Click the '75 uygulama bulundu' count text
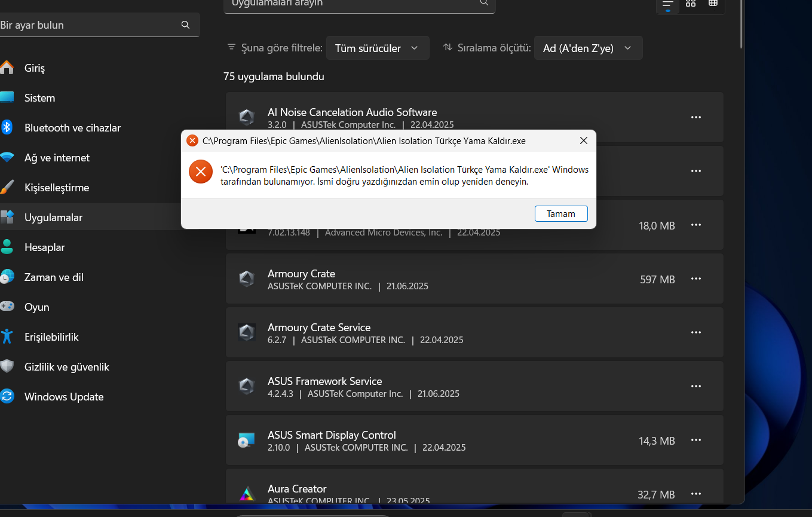Screen dimensions: 812x517 274,77
